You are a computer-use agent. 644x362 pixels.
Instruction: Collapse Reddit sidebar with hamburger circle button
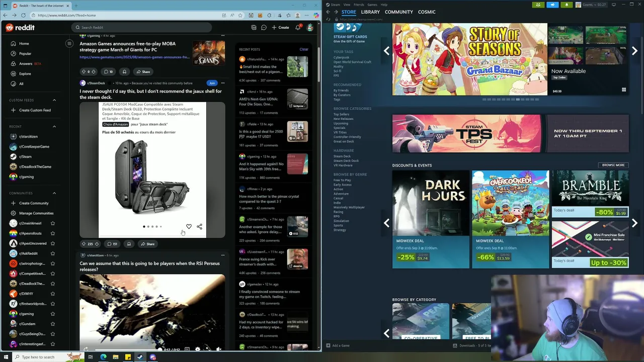(69, 43)
